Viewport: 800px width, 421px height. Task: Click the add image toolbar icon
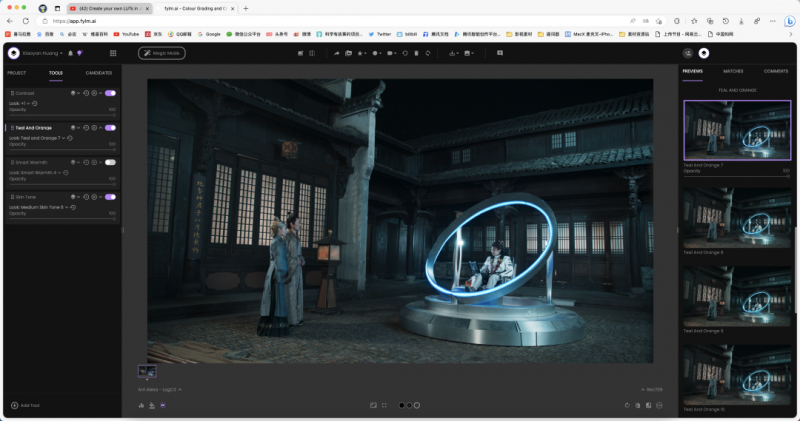[301, 53]
